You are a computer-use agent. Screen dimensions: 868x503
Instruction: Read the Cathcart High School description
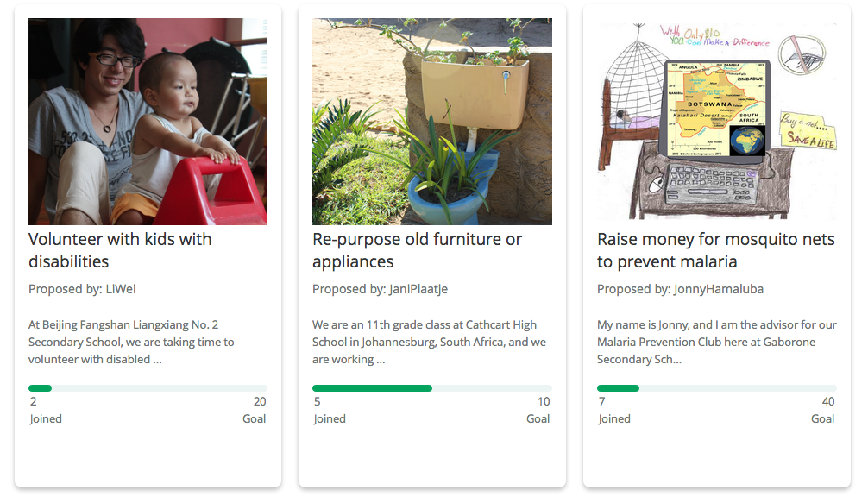429,342
